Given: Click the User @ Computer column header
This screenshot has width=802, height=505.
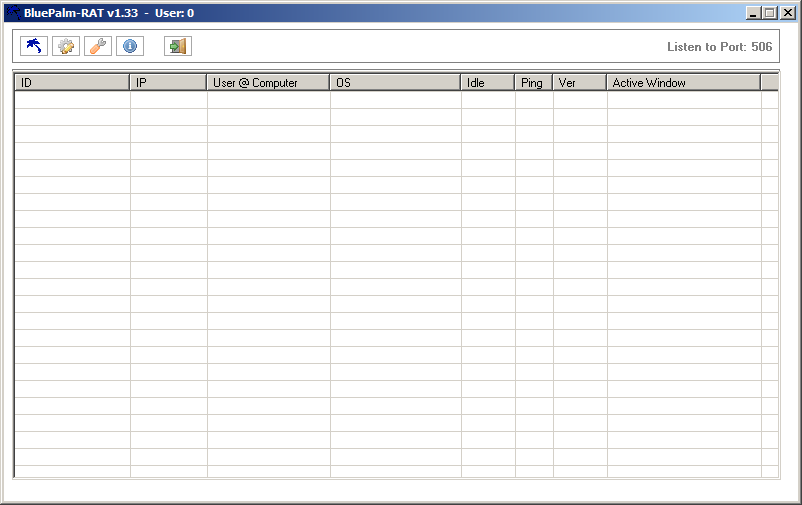Looking at the screenshot, I should click(268, 83).
